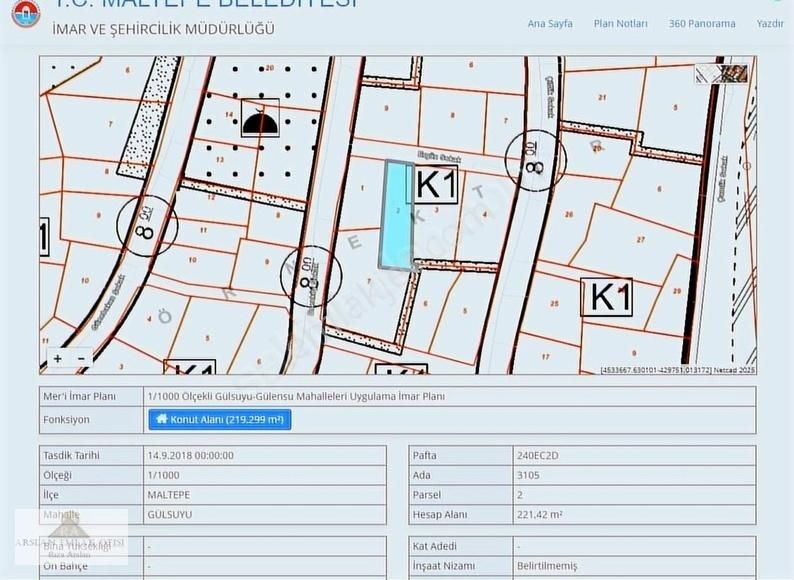The width and height of the screenshot is (794, 580).
Task: Open the Ana Sayfa link
Action: pyautogui.click(x=550, y=23)
